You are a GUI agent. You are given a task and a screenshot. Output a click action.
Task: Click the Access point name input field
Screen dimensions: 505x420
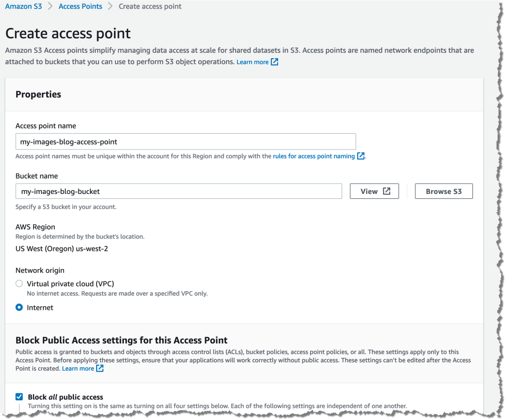pos(185,141)
